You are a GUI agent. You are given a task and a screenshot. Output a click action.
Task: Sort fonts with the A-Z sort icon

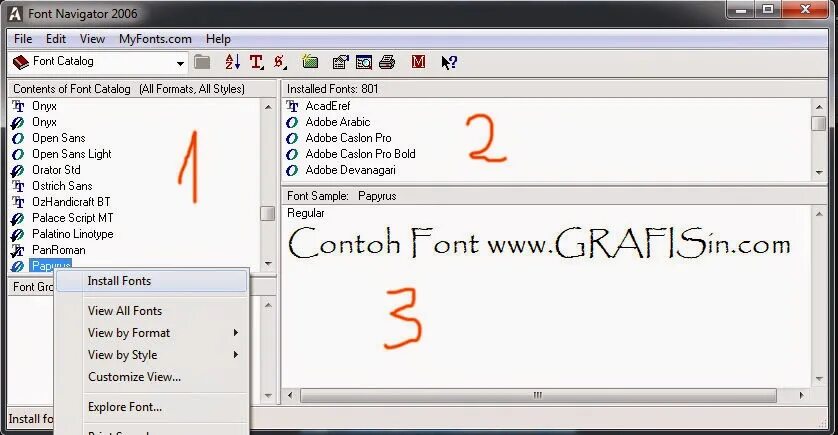tap(232, 62)
